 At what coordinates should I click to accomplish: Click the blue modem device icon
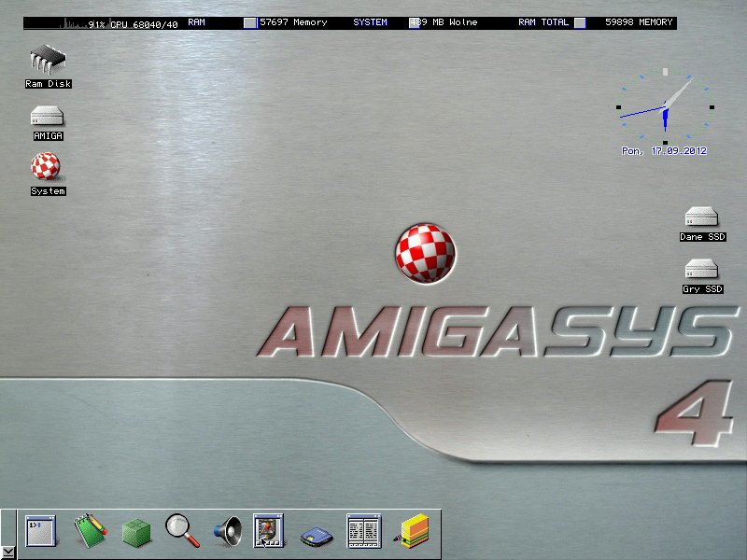(x=317, y=537)
